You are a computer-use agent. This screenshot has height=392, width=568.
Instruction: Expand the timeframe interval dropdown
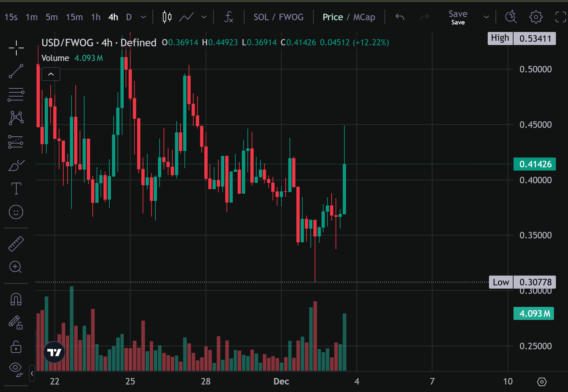click(143, 17)
